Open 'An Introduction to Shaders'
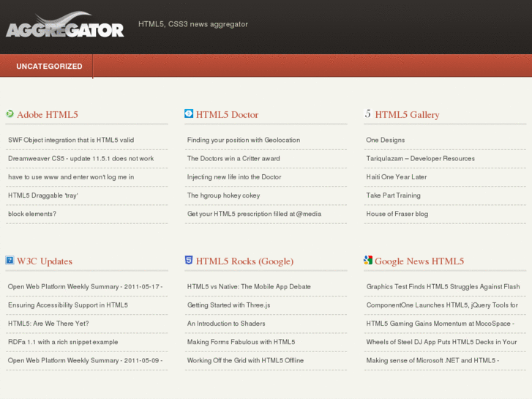 [226, 324]
